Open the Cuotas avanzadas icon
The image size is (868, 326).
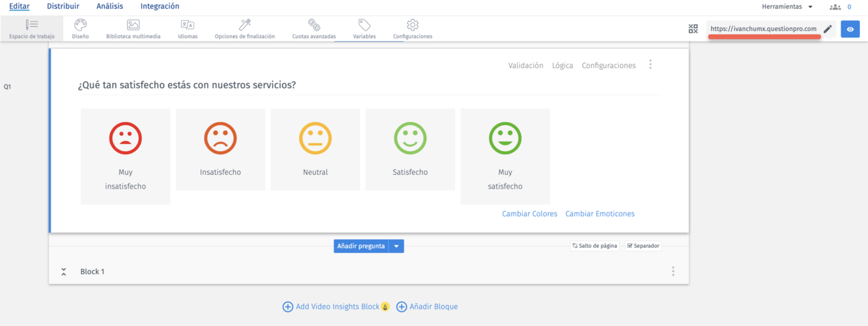point(314,25)
